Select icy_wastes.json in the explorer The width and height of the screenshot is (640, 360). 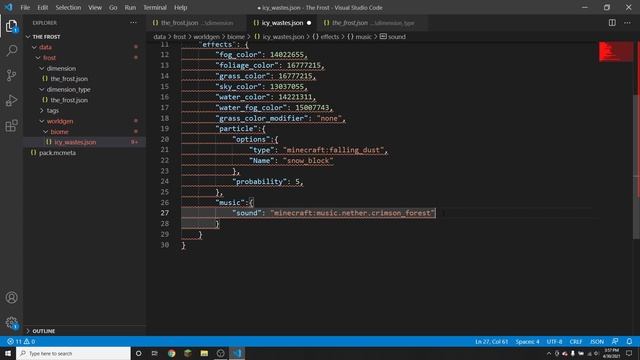[x=75, y=142]
